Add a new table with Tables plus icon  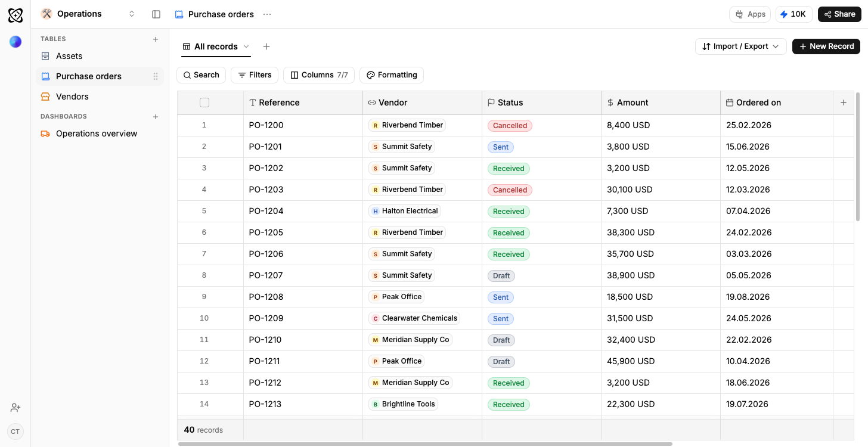click(x=156, y=39)
